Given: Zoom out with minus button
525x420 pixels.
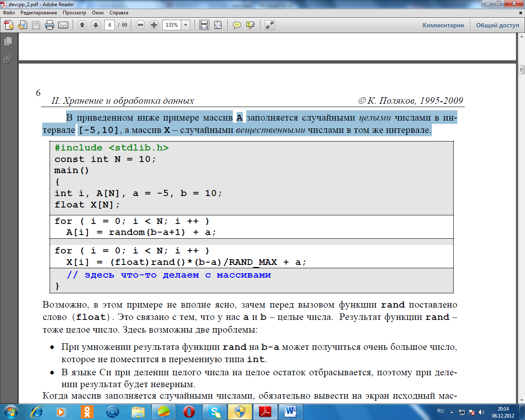Looking at the screenshot, I should [140, 25].
